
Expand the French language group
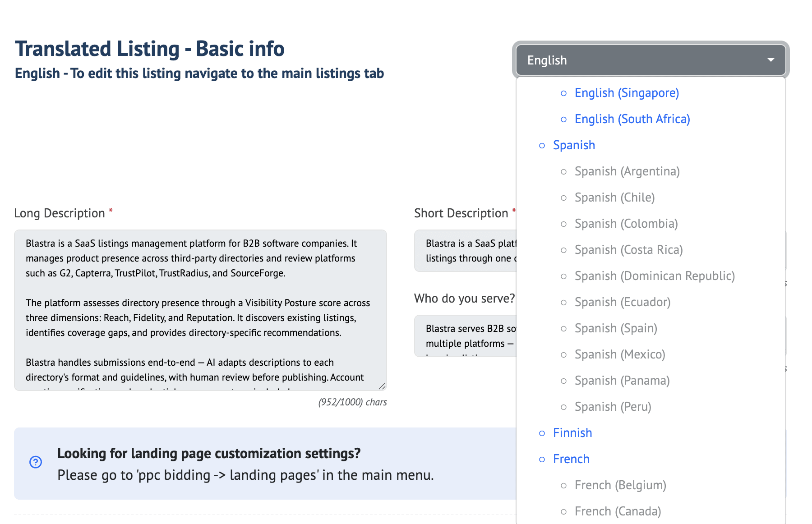click(x=571, y=459)
